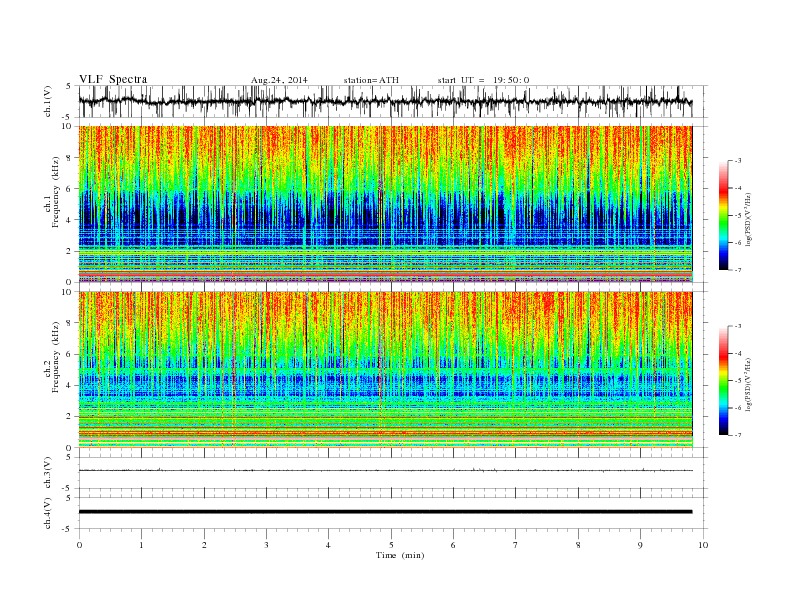The image size is (792, 612).
Task: Click the "ch.4(V)" axis label
Action: (x=48, y=513)
